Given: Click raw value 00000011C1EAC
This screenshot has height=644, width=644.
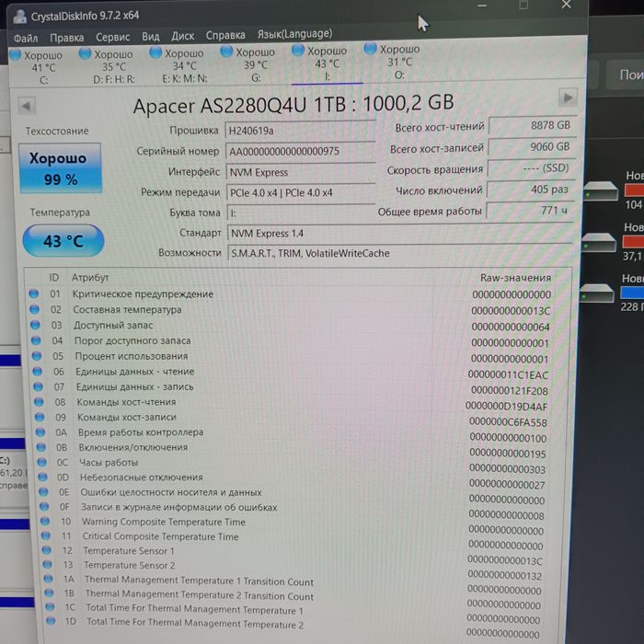Looking at the screenshot, I should click(x=508, y=375).
